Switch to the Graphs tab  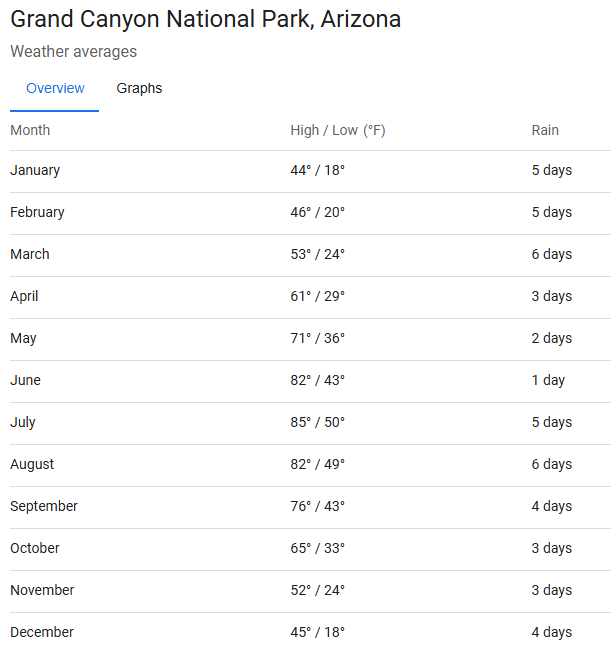click(x=139, y=88)
